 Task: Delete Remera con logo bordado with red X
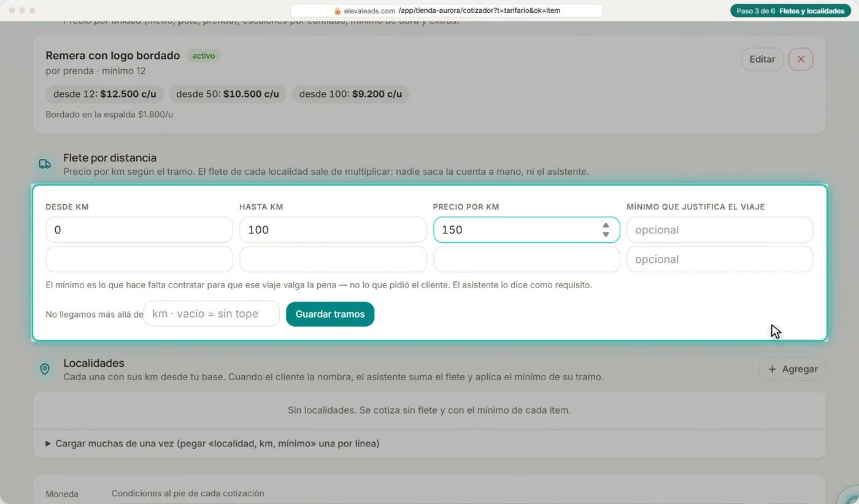point(801,59)
